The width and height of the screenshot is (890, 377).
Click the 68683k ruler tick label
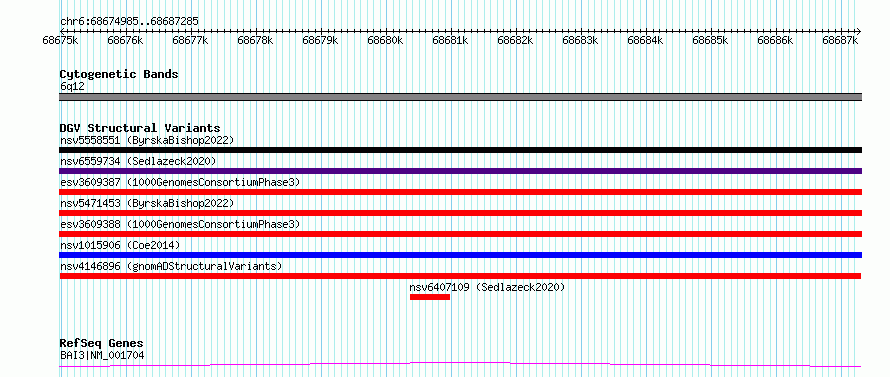coord(581,40)
